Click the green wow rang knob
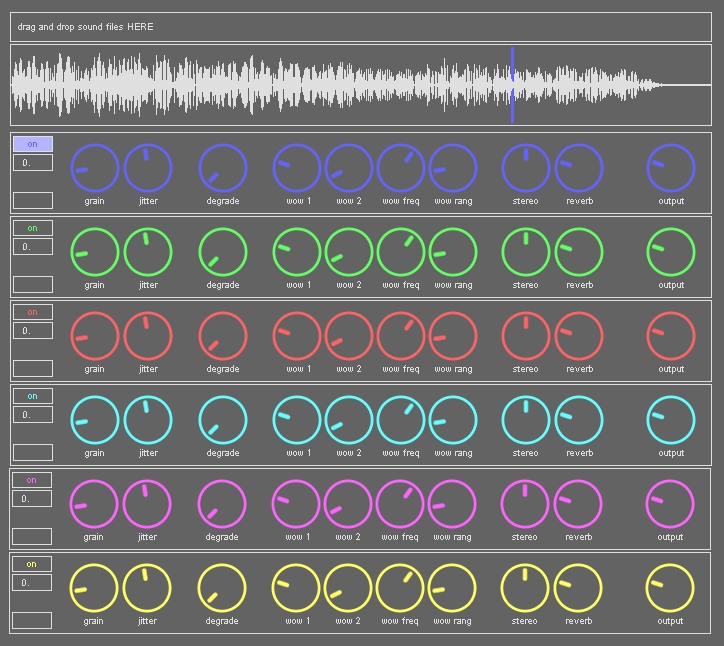The height and width of the screenshot is (646, 724). [x=453, y=252]
